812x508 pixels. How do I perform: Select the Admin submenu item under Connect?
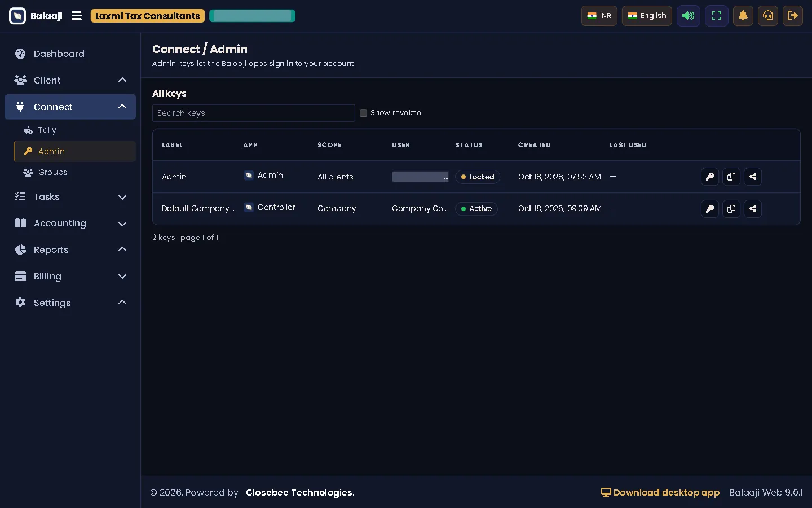tap(75, 151)
